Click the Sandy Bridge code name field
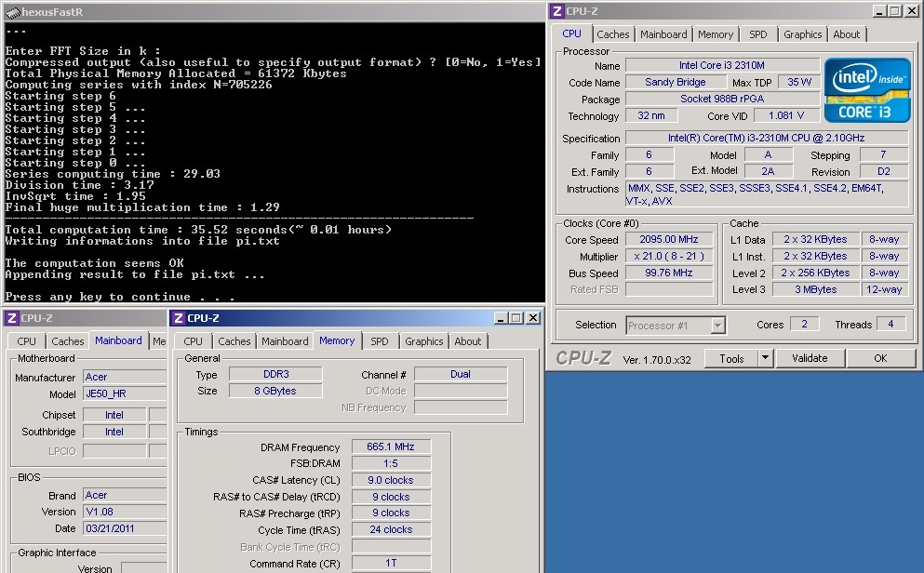Viewport: 924px width, 573px height. 676,82
